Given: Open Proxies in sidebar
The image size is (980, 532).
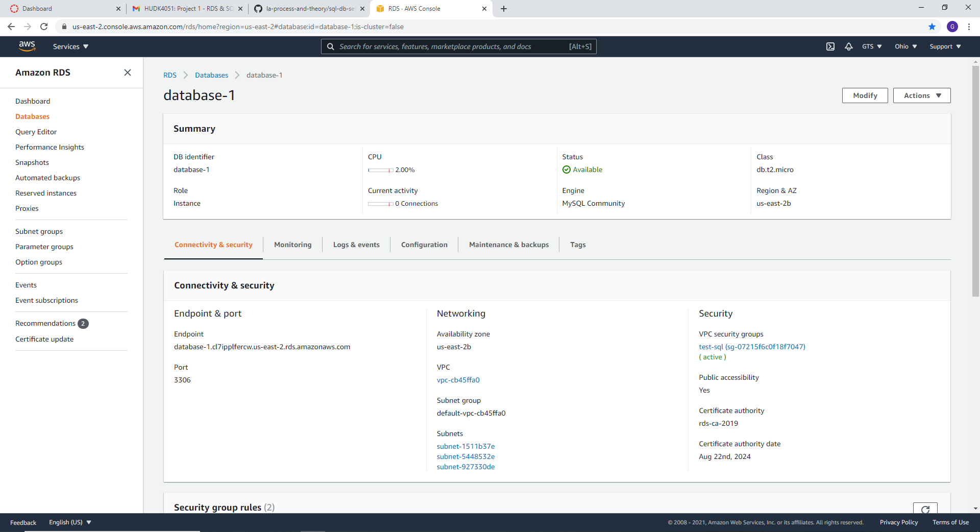Looking at the screenshot, I should 27,208.
